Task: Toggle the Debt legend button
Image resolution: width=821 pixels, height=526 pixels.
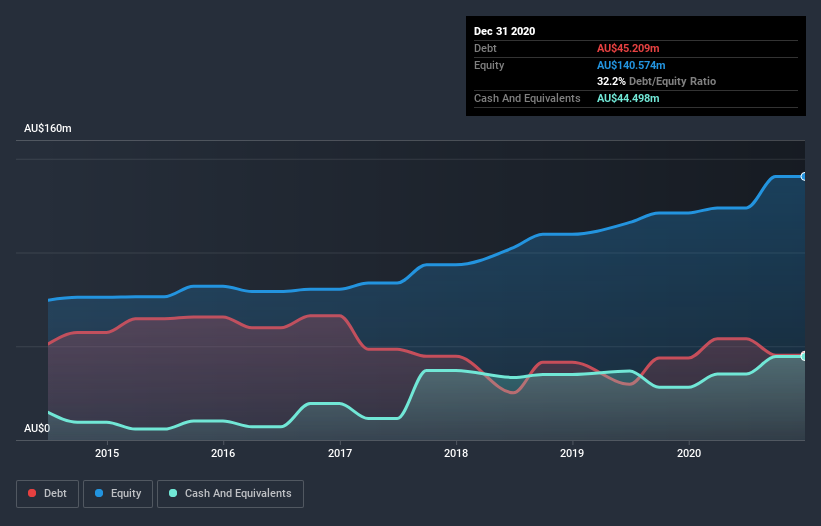Action: [x=48, y=494]
